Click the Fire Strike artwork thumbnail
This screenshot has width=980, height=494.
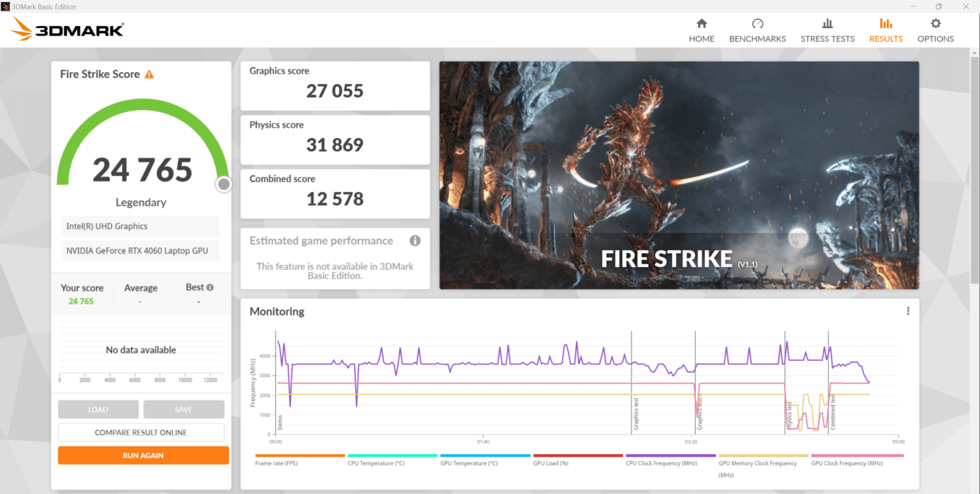coord(679,175)
